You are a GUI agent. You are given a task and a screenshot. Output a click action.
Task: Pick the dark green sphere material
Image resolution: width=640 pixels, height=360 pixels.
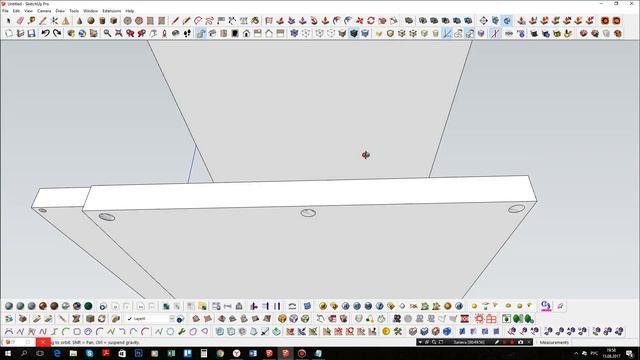click(88, 306)
